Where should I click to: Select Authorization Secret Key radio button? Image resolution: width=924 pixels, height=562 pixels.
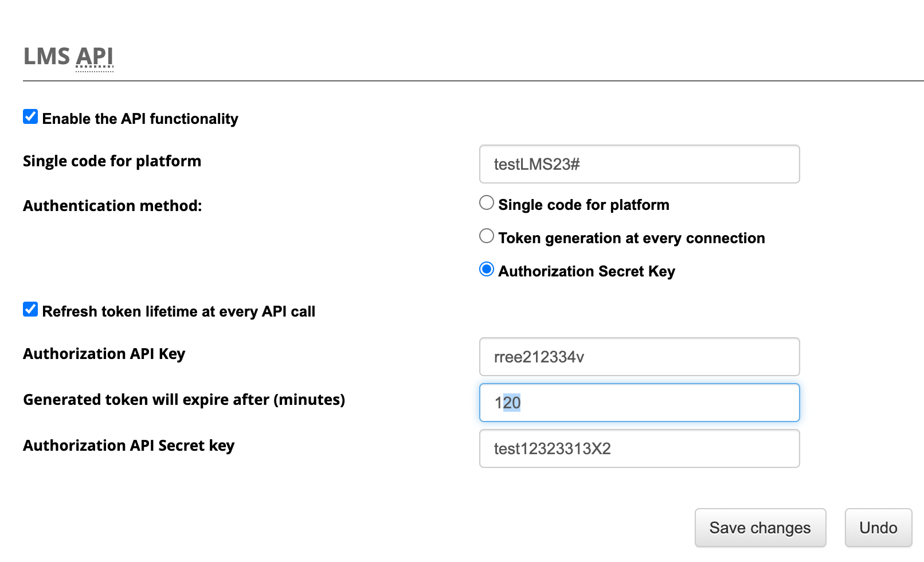(487, 270)
